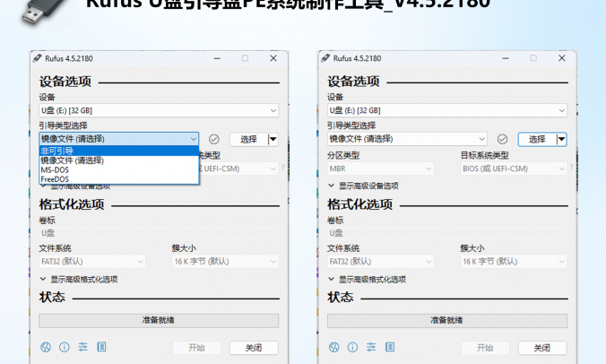Open the log icon in right Rufus window
The width and height of the screenshot is (606, 364).
pos(390,347)
